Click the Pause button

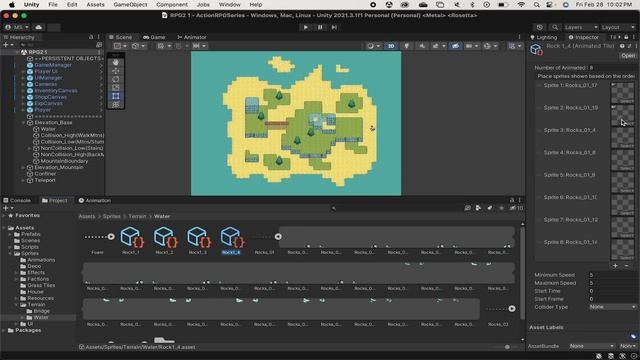click(x=320, y=27)
